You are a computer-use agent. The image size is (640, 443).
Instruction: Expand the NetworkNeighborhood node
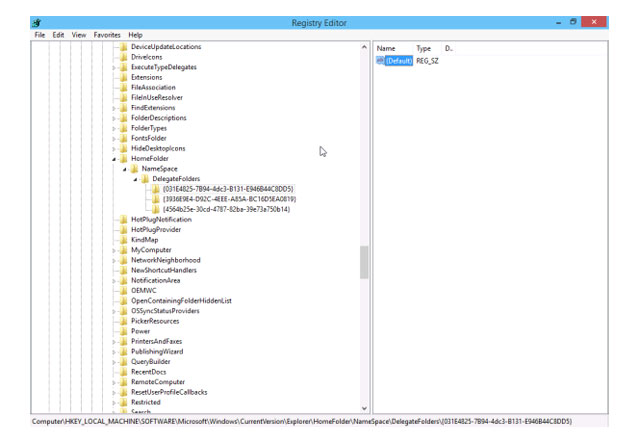[114, 260]
